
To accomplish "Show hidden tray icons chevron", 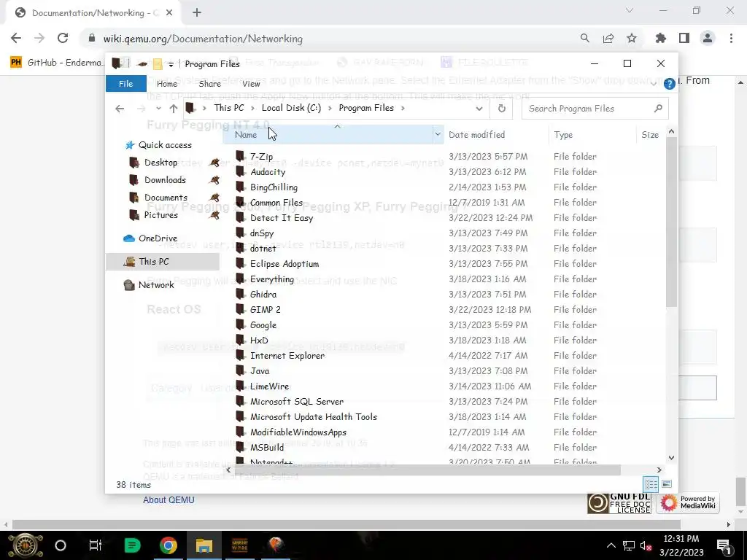I will coord(611,545).
